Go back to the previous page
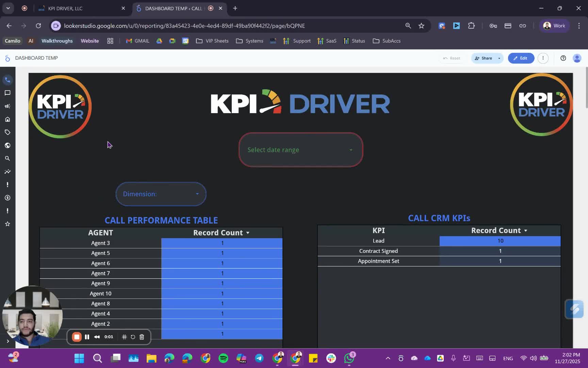588x368 pixels. (x=9, y=26)
